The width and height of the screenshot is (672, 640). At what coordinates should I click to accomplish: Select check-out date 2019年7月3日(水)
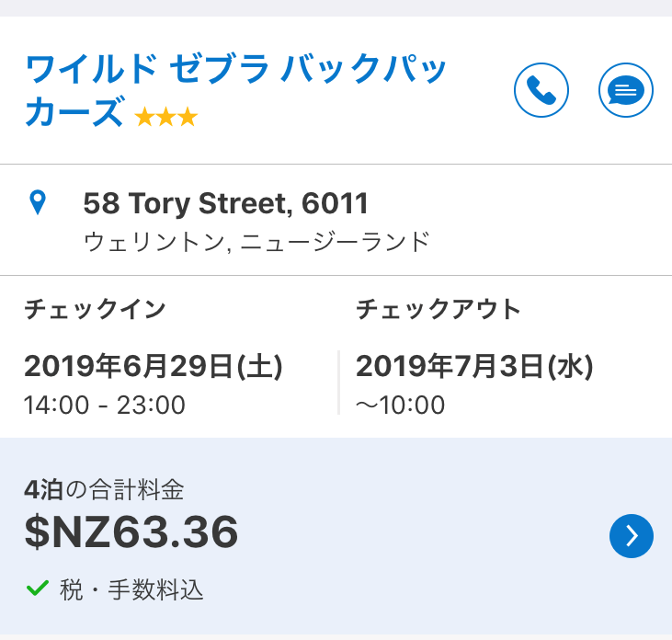[474, 366]
